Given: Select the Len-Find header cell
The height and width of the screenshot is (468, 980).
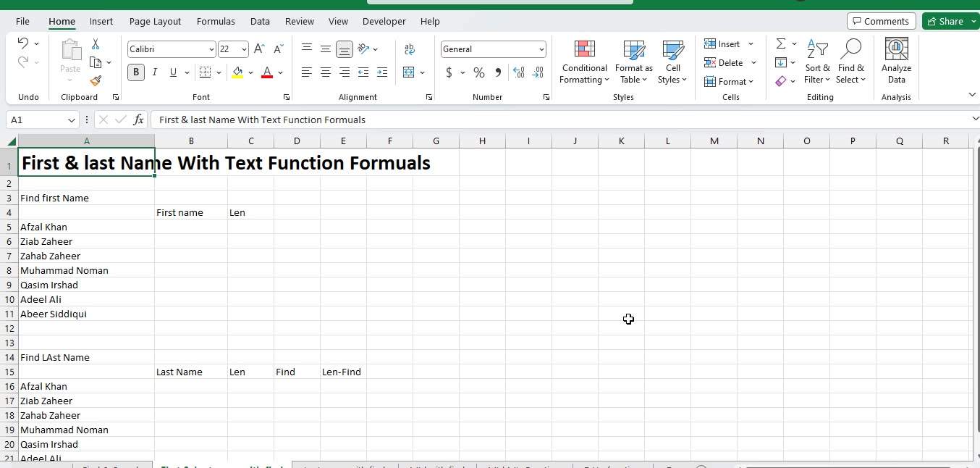Looking at the screenshot, I should (343, 372).
